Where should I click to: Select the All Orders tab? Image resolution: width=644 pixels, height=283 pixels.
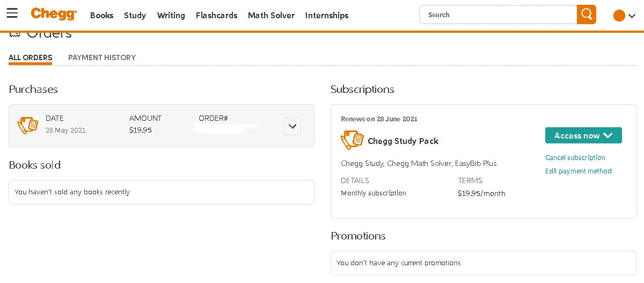31,57
